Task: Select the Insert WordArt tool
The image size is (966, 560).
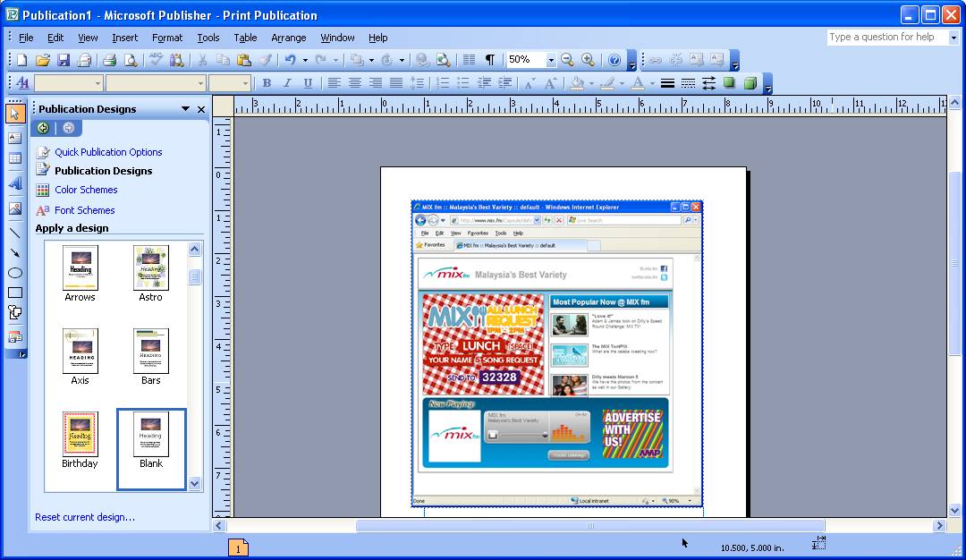Action: (x=15, y=183)
